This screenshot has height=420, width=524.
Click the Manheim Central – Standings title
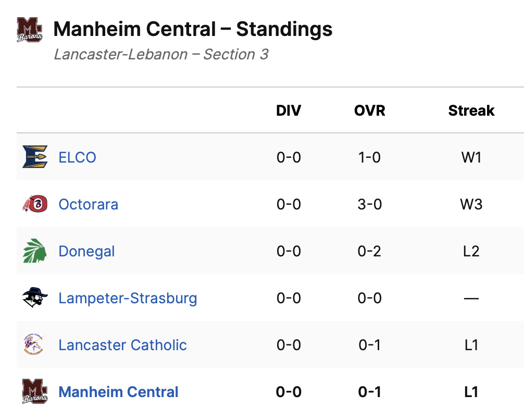click(x=193, y=29)
